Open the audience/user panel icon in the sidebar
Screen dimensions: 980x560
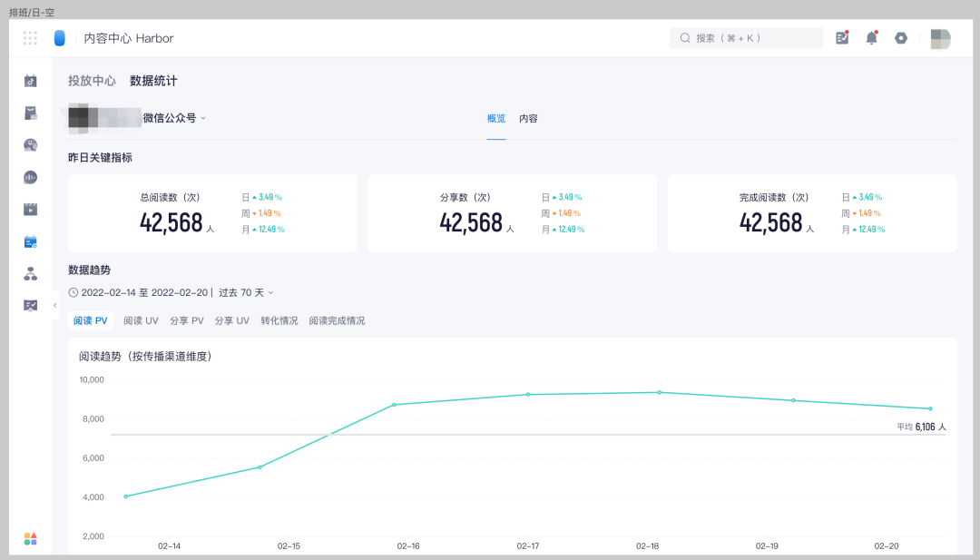point(31,144)
